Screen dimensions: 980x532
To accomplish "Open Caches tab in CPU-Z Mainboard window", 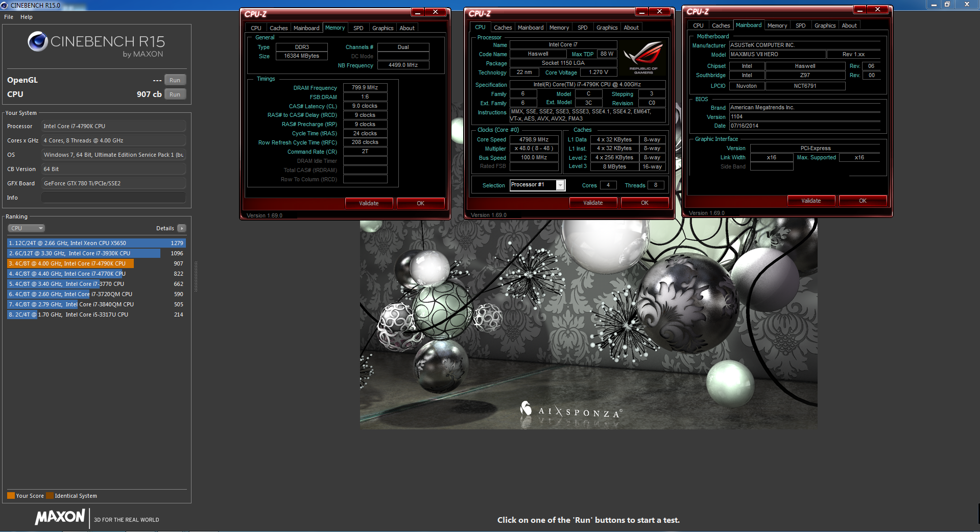I will (x=721, y=26).
